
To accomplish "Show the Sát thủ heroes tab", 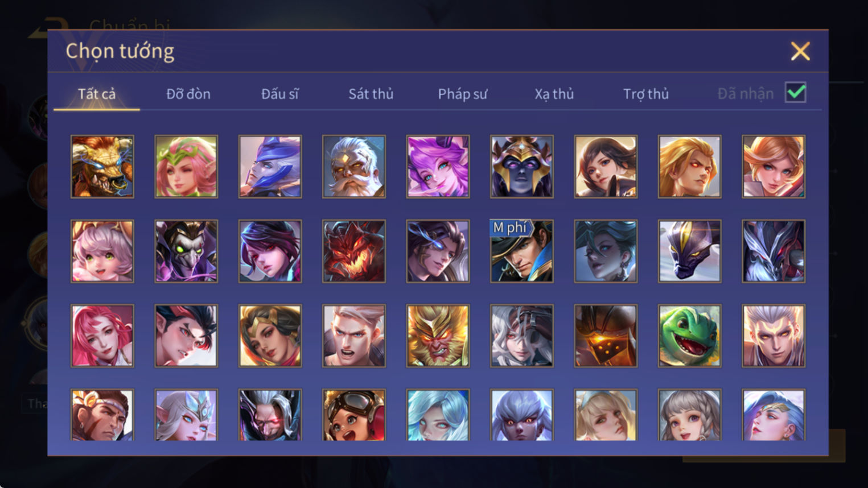I will click(371, 94).
